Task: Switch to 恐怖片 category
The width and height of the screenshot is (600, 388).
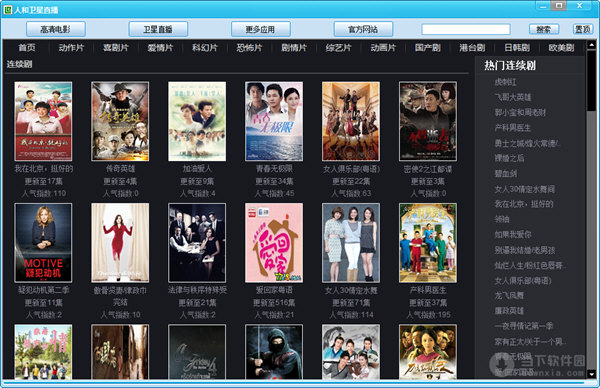Action: coord(249,48)
